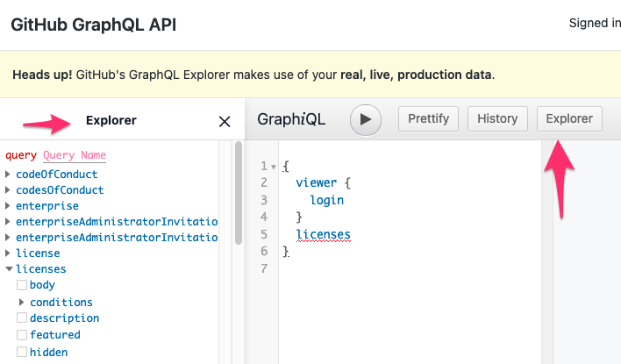Click the Prettify button
The height and width of the screenshot is (364, 621).
click(x=428, y=118)
